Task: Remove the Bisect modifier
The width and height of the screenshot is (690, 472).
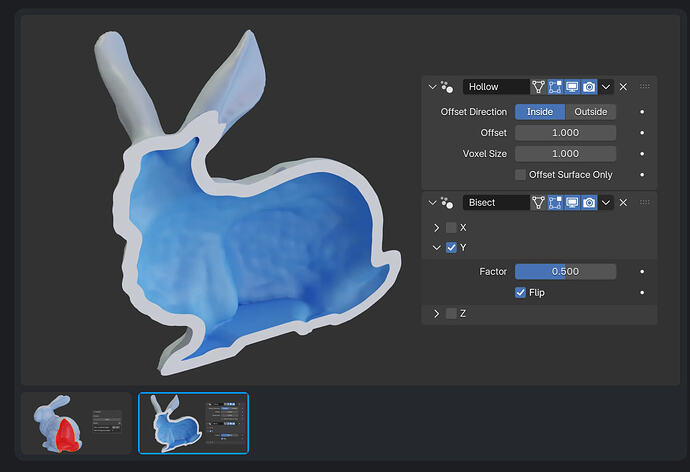Action: [623, 202]
